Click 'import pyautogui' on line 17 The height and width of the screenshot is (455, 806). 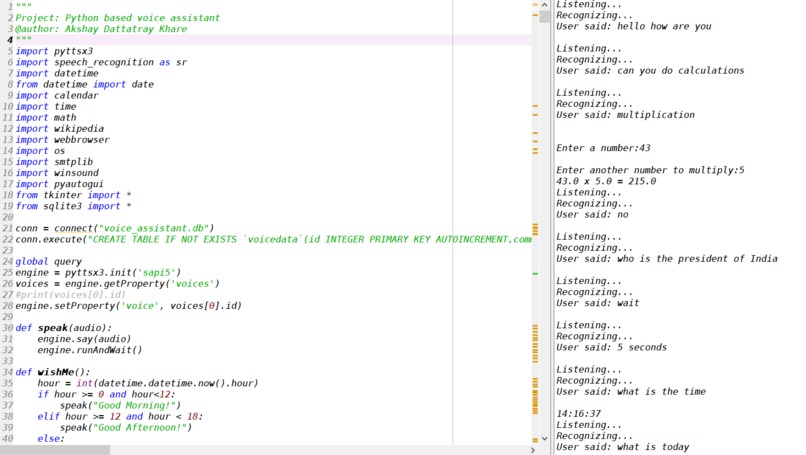pos(60,184)
